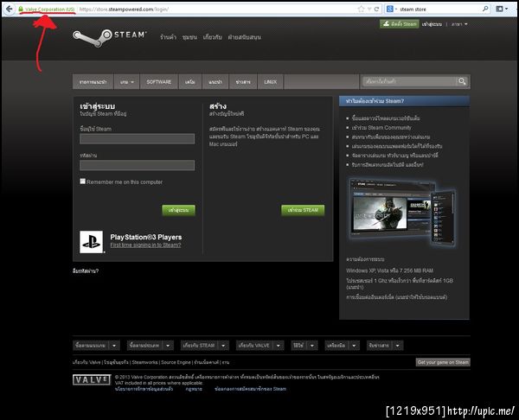Viewport: 519px width, 420px height.
Task: Click the green Install Steam button
Action: (x=399, y=24)
